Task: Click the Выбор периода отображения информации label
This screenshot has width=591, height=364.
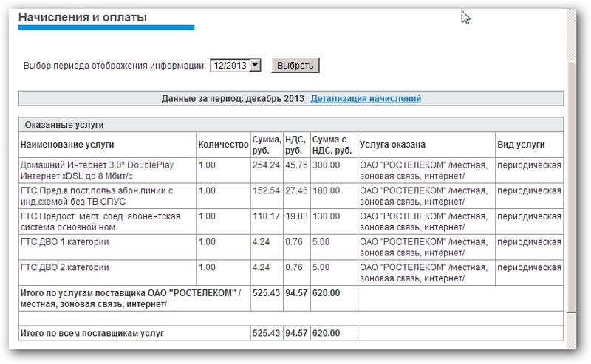Action: pyautogui.click(x=115, y=66)
